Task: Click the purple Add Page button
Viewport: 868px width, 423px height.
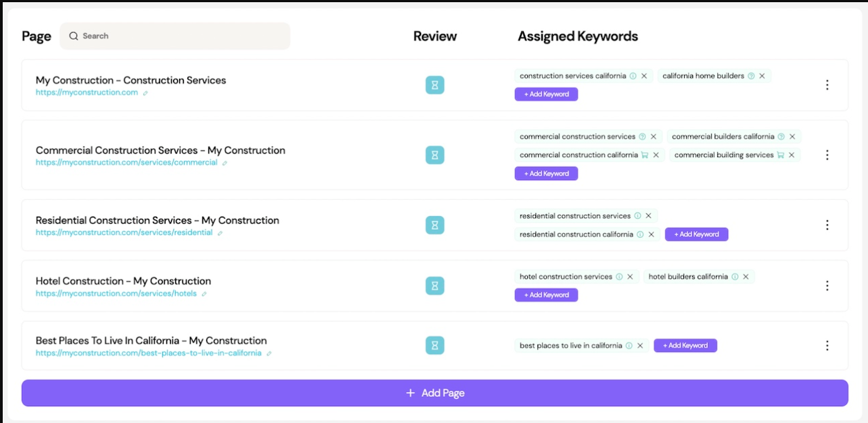Action: pos(435,393)
